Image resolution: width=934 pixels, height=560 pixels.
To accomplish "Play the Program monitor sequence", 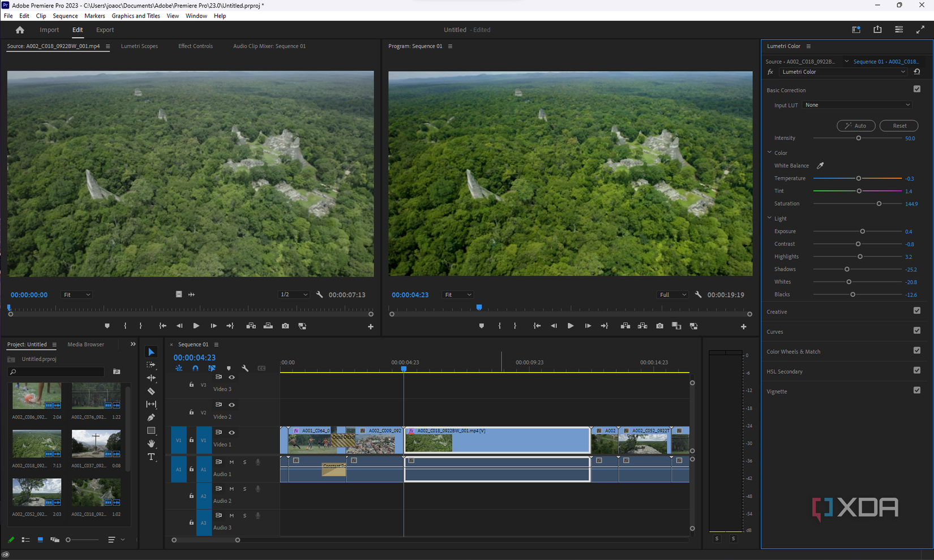I will 570,326.
